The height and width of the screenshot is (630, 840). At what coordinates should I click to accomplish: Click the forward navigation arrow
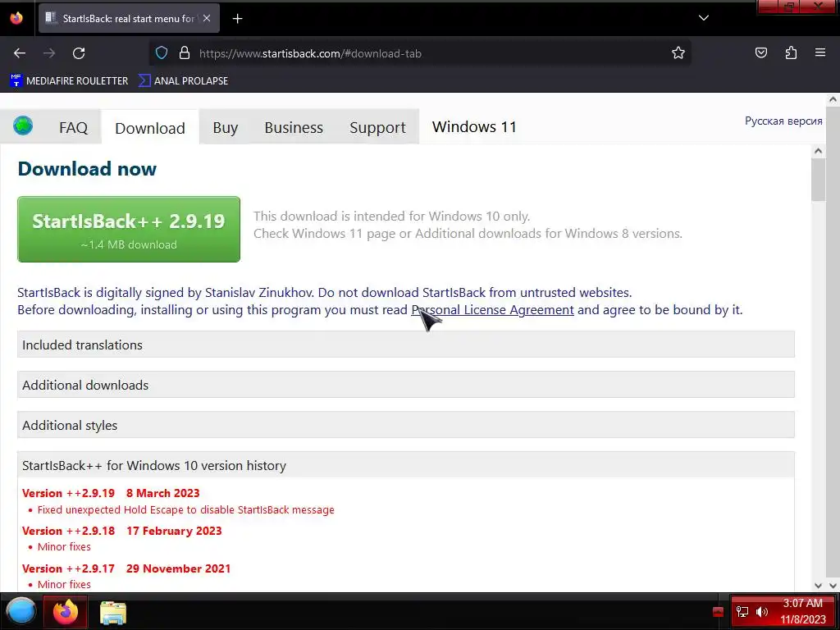coord(49,53)
